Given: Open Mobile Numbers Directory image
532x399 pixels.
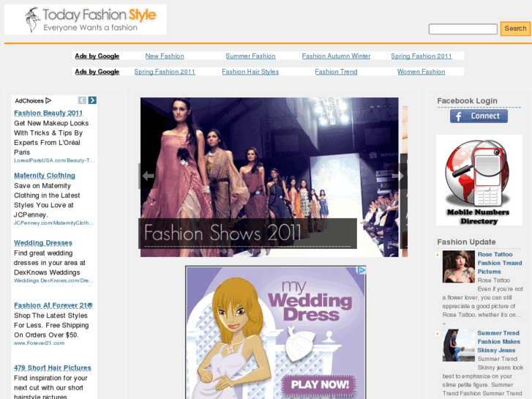Looking at the screenshot, I should tap(479, 180).
